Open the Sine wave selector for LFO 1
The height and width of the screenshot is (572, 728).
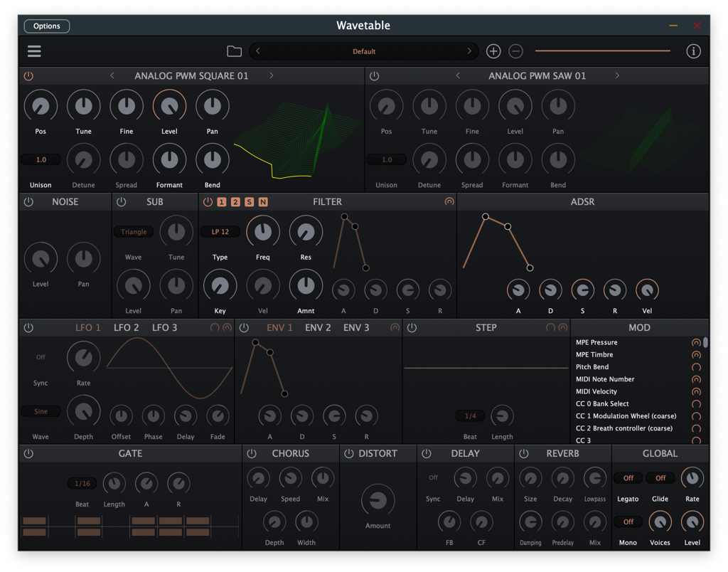click(40, 411)
